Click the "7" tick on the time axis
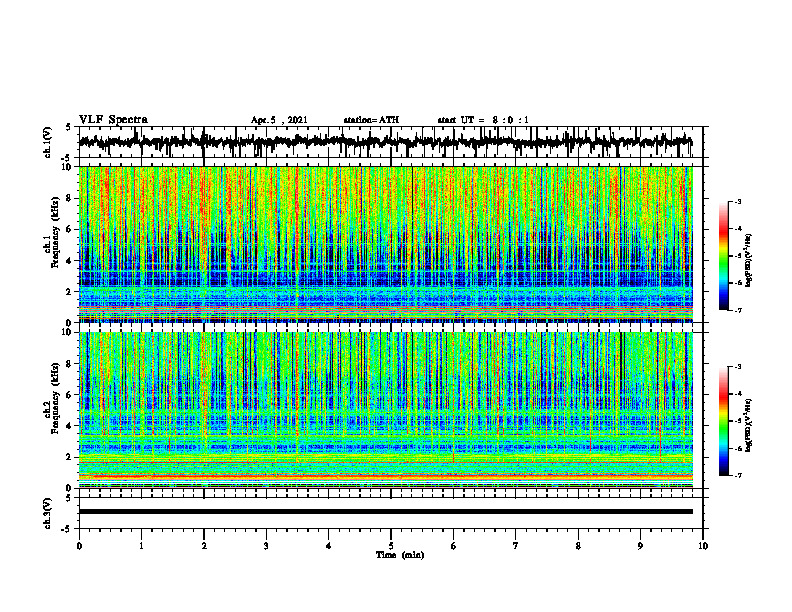 (516, 546)
